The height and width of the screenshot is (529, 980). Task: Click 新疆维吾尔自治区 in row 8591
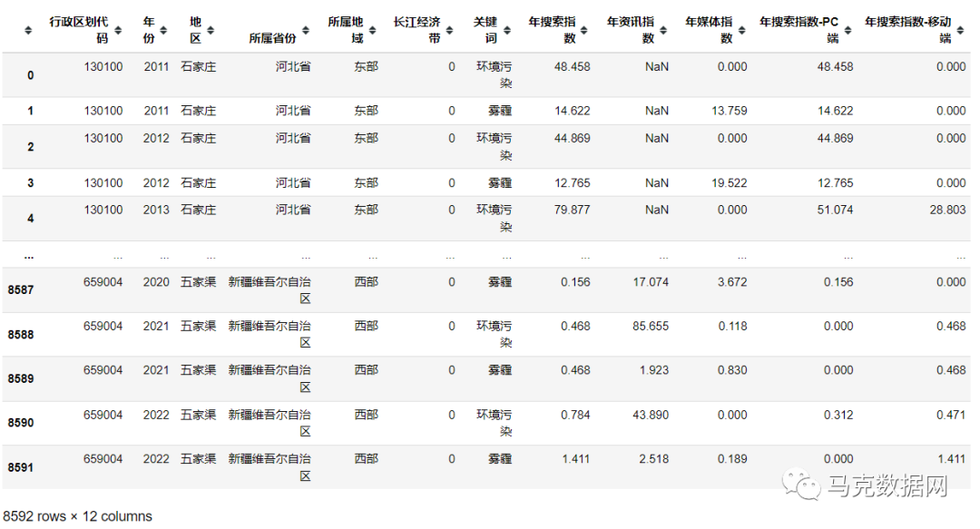tap(269, 467)
